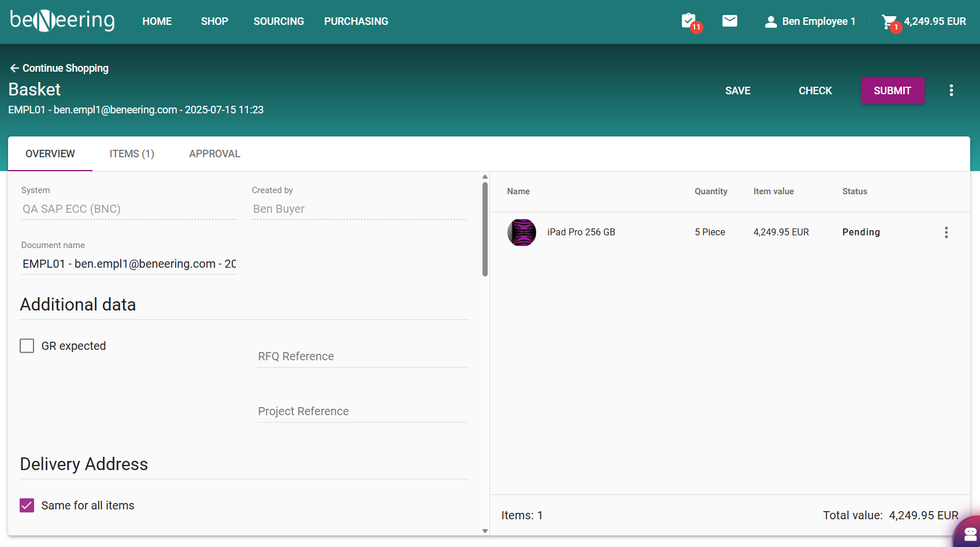Click the CHECK button

click(x=815, y=91)
